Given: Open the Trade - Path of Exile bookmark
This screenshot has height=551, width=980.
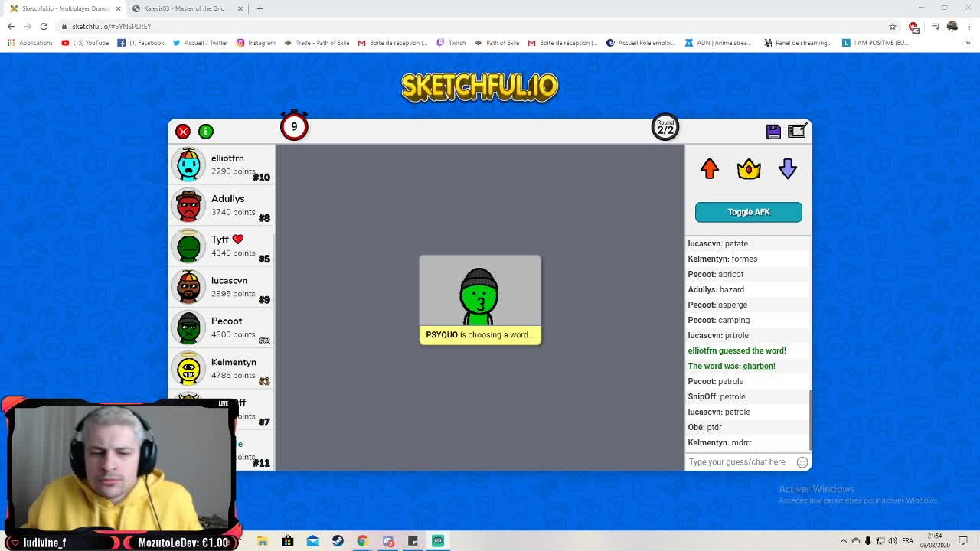Looking at the screenshot, I should [317, 43].
